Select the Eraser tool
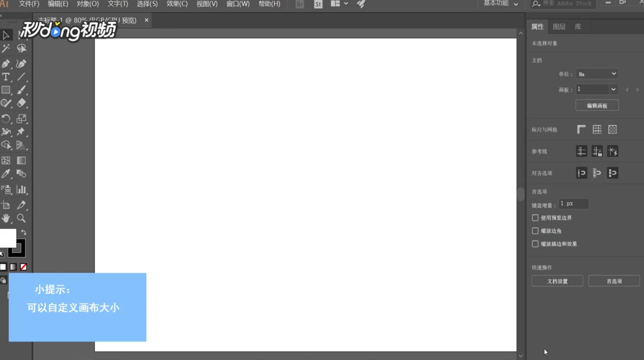The image size is (644, 360). click(x=21, y=103)
